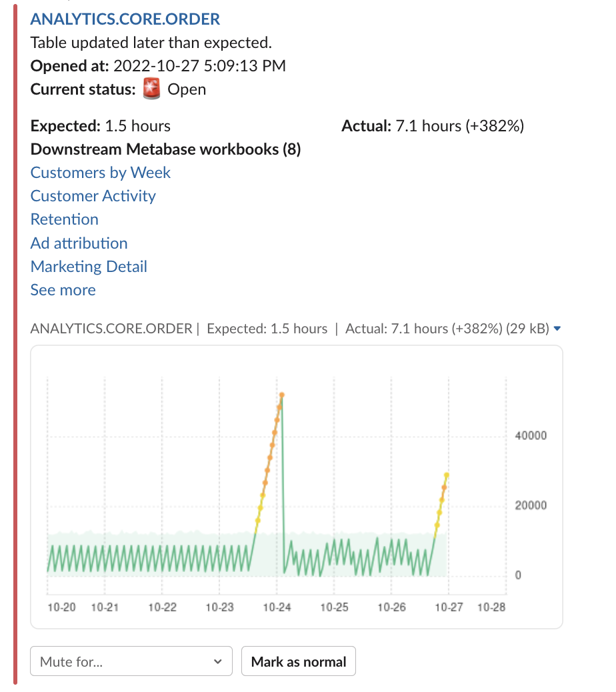616x692 pixels.
Task: Open the ANALYTICS.CORE.ORDER title link
Action: point(125,19)
